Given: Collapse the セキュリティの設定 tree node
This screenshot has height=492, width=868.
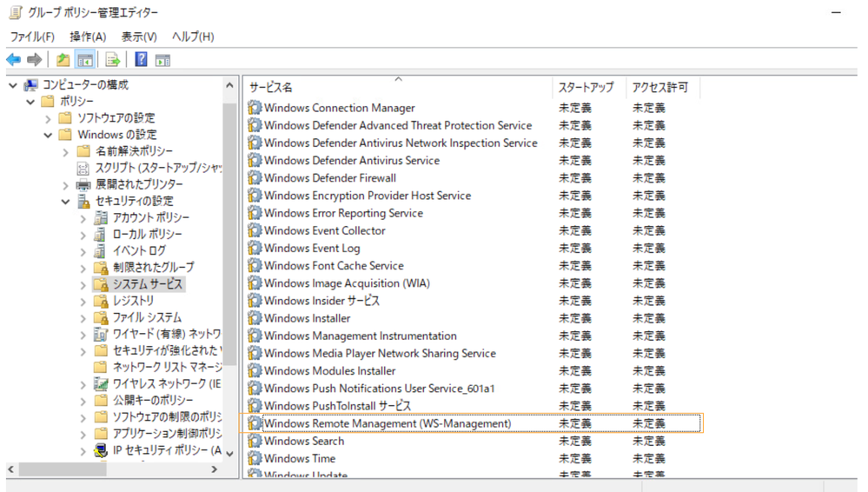Looking at the screenshot, I should tap(66, 201).
